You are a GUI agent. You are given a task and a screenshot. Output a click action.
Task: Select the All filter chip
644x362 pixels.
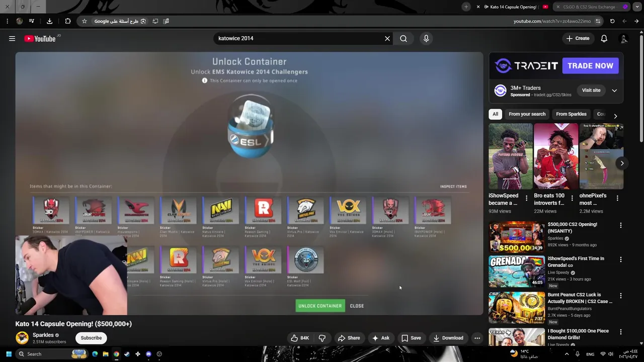[x=495, y=114]
